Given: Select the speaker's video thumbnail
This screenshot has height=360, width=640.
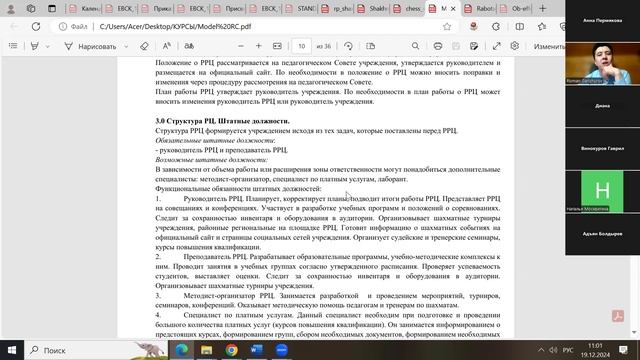Looking at the screenshot, I should click(602, 63).
